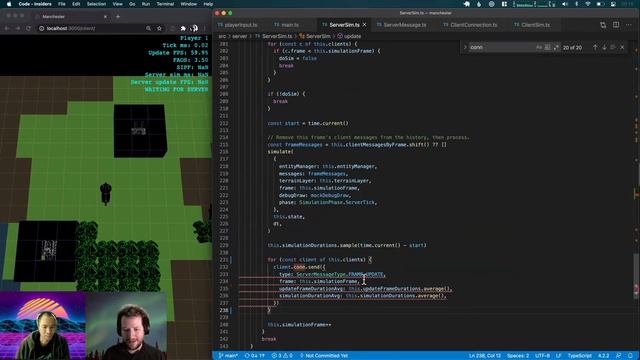Click the Bluetooth icon in macOS menu bar
This screenshot has width=640, height=360.
576,4
